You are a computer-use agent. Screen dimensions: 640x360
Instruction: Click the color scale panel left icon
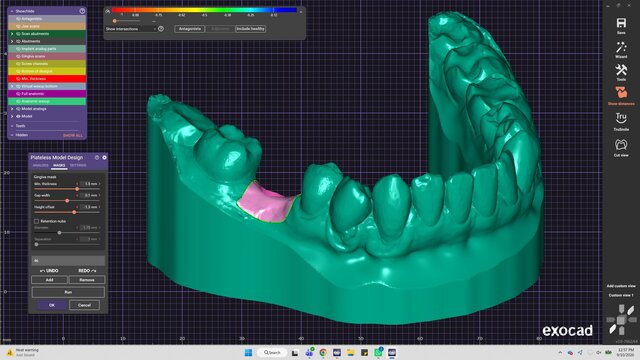point(107,11)
